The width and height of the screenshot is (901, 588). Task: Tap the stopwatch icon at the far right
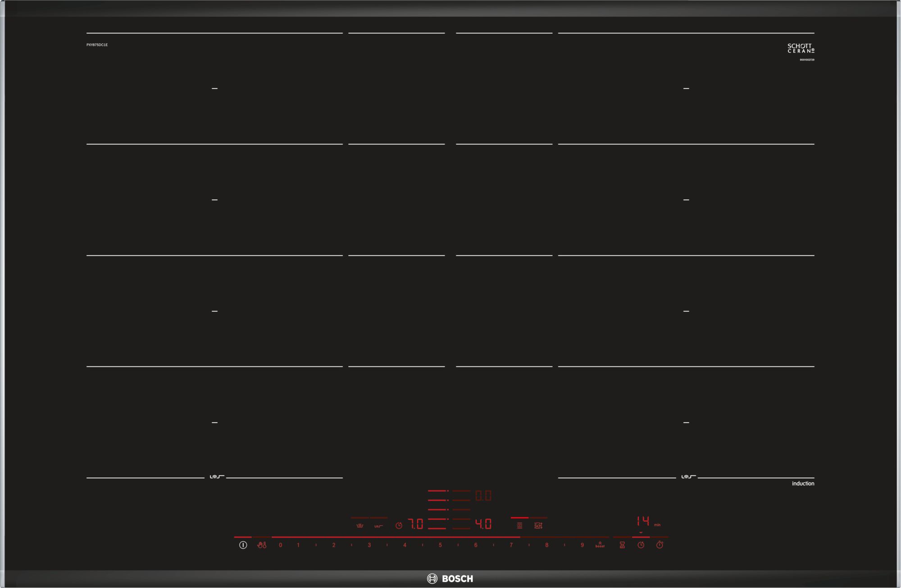(x=659, y=544)
